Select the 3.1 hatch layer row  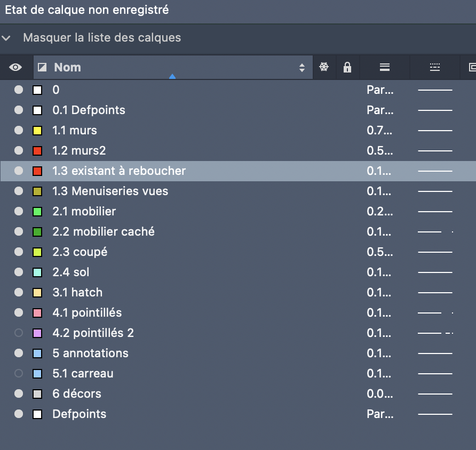[x=238, y=293]
